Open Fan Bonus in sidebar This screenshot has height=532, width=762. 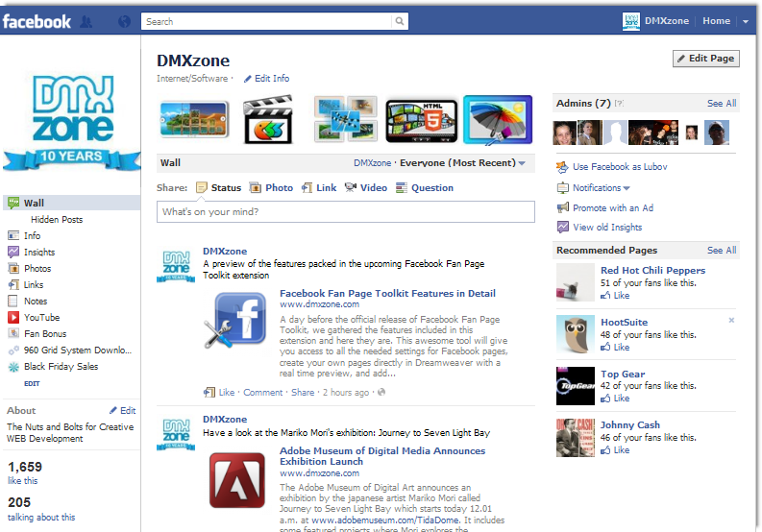pos(37,334)
